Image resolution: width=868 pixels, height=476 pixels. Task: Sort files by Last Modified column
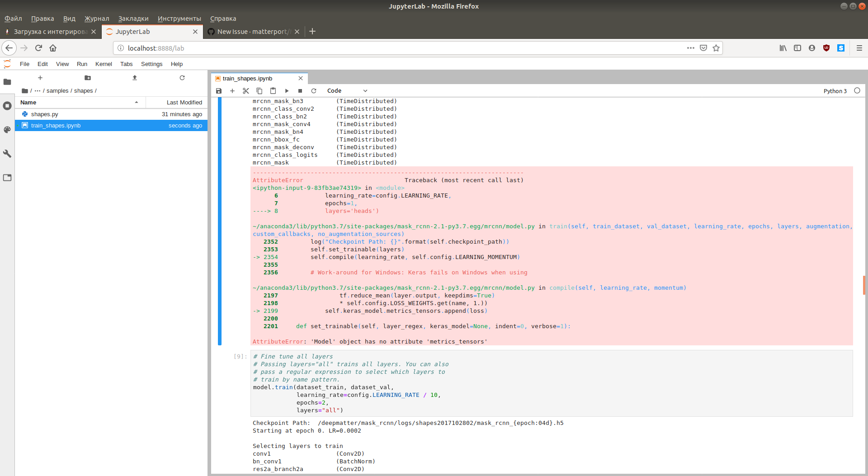(177, 103)
